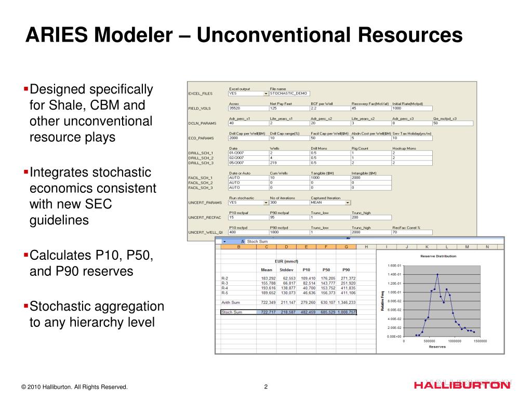Select Excel column header D
Screen dimensions: 532x399
click(x=286, y=247)
